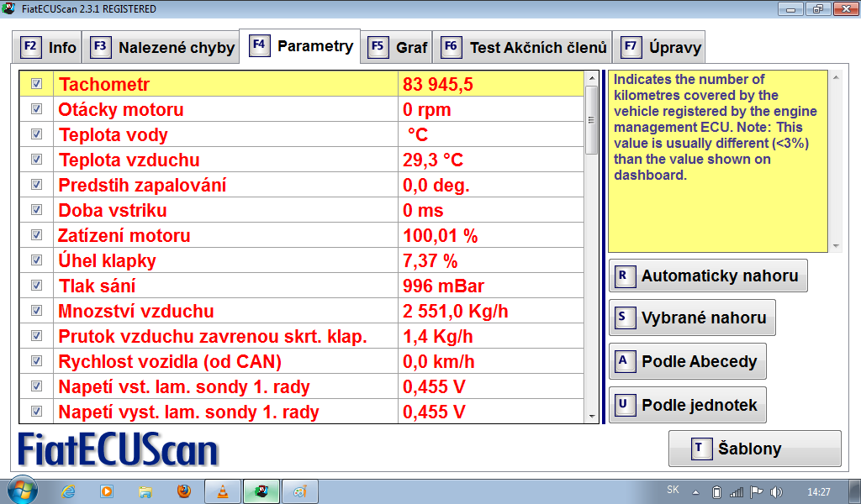Image resolution: width=861 pixels, height=504 pixels.
Task: Open Paint from the taskbar
Action: (x=299, y=491)
